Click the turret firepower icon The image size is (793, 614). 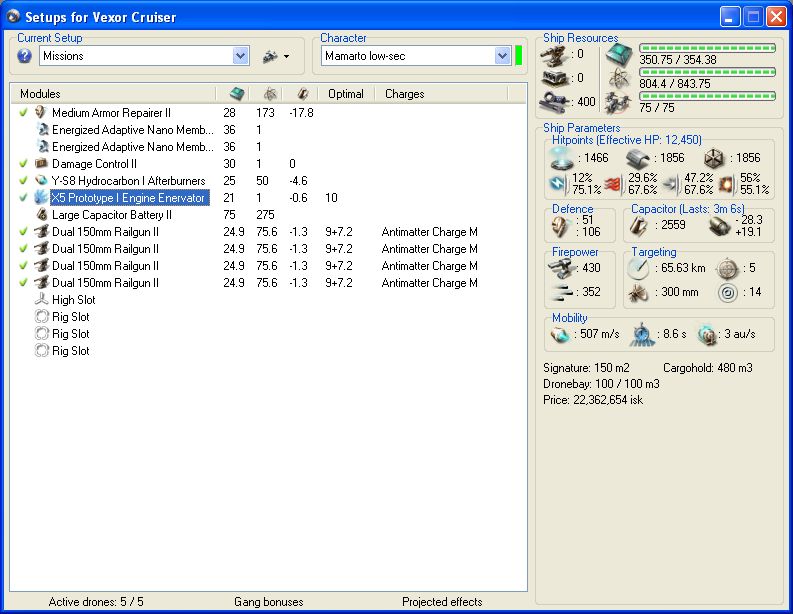coord(561,269)
